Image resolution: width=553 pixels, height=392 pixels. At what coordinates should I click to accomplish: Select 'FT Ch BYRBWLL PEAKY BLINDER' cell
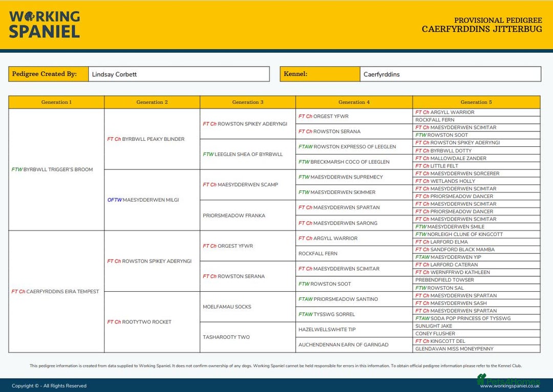tap(152, 139)
